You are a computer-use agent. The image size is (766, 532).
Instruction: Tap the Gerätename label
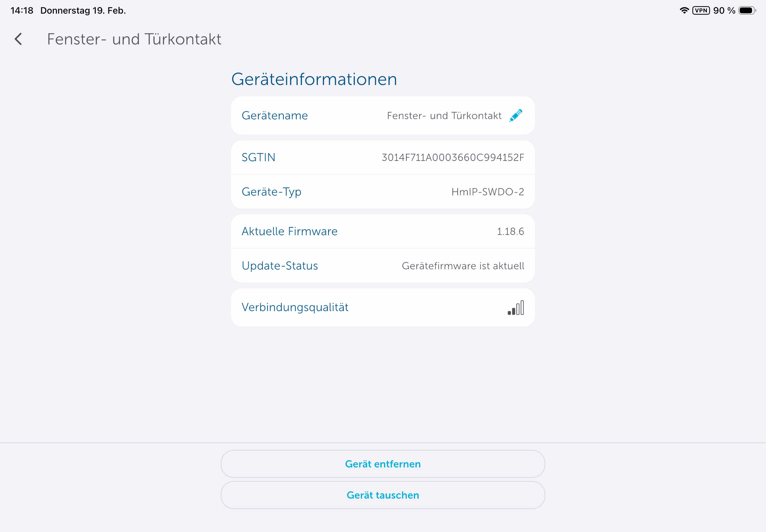[x=275, y=116]
